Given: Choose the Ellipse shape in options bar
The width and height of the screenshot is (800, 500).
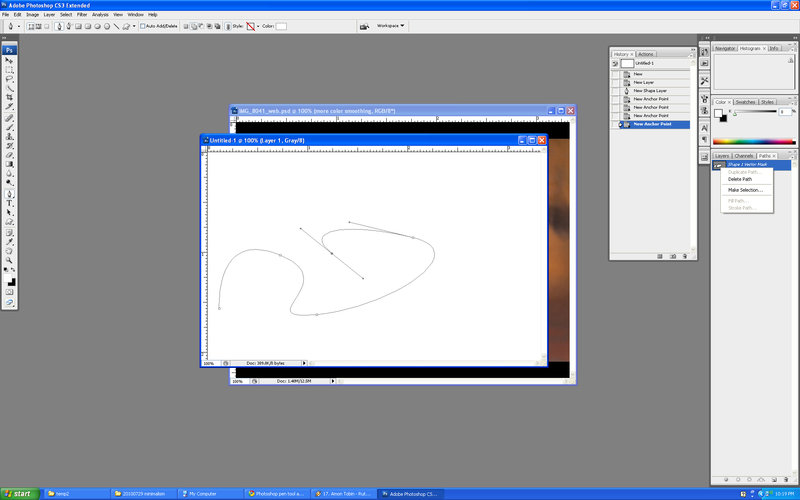Looking at the screenshot, I should click(97, 26).
